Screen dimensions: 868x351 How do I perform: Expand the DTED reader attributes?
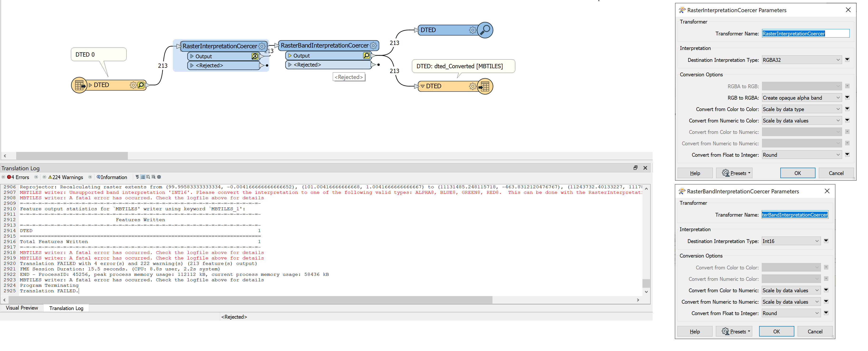pyautogui.click(x=90, y=85)
